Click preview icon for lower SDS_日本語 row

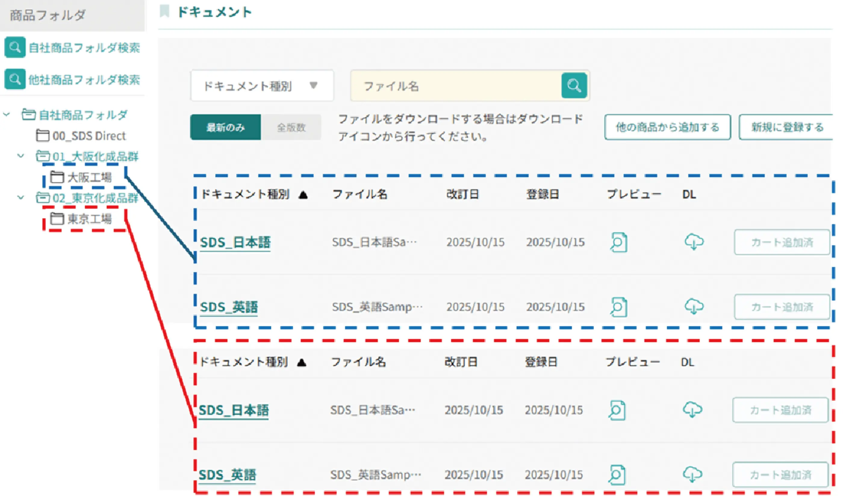click(x=616, y=410)
